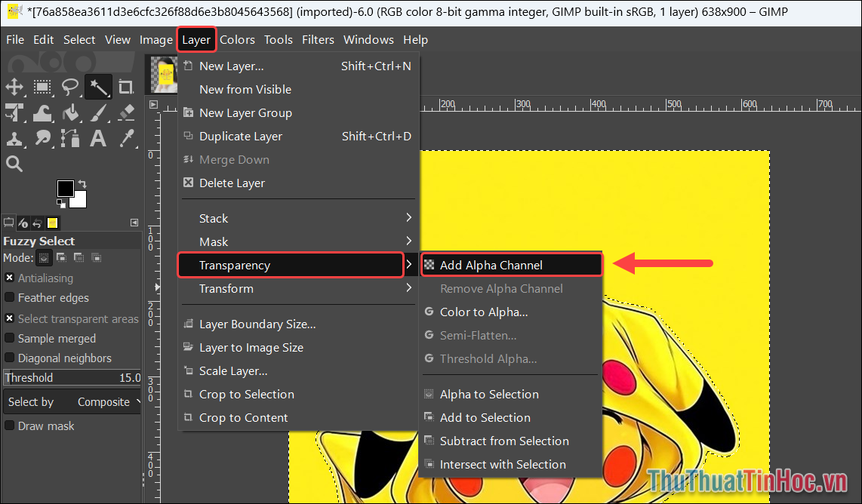Set mode to Add to the current selection
Screen dimensions: 862x504
tap(62, 258)
